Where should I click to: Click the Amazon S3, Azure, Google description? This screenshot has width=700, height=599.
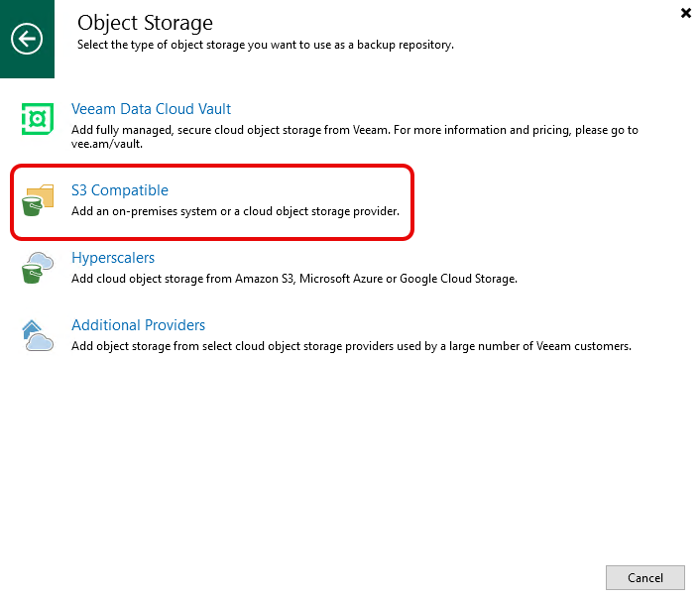tap(293, 279)
